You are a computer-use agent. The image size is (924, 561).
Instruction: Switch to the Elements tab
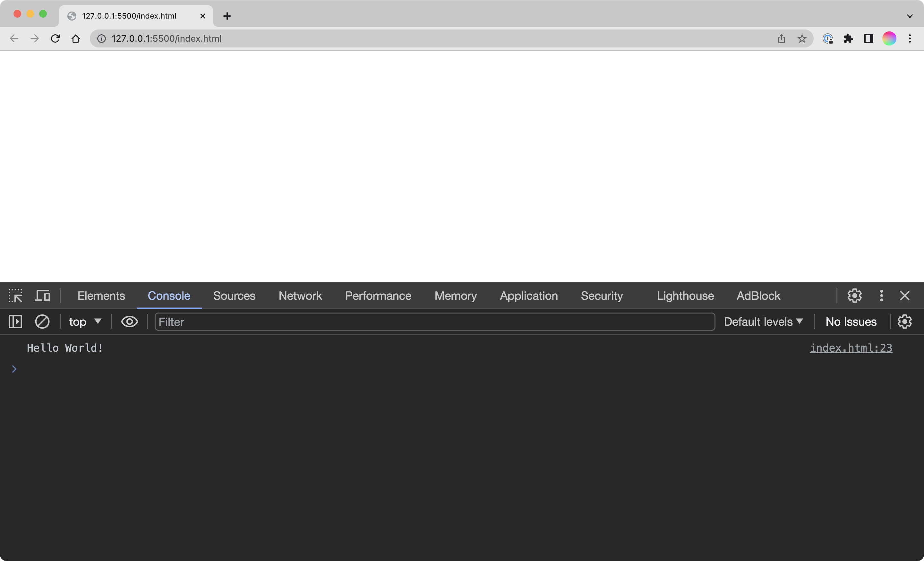pos(101,296)
